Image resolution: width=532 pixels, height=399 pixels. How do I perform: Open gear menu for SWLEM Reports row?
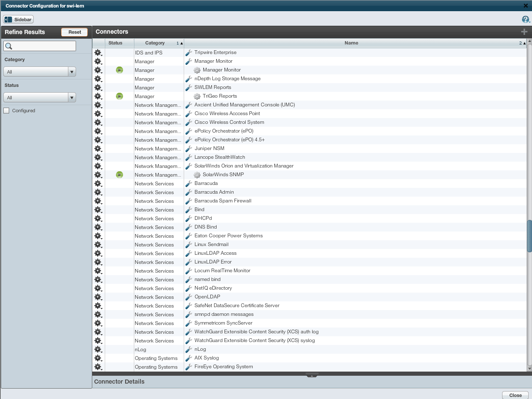tap(98, 88)
